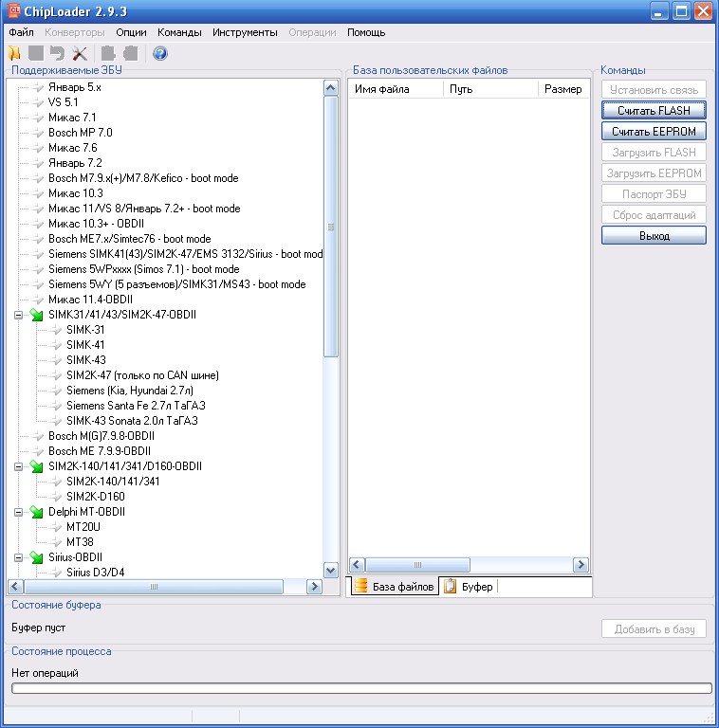Click the Установить связь button
Image resolution: width=719 pixels, height=728 pixels.
click(x=654, y=90)
